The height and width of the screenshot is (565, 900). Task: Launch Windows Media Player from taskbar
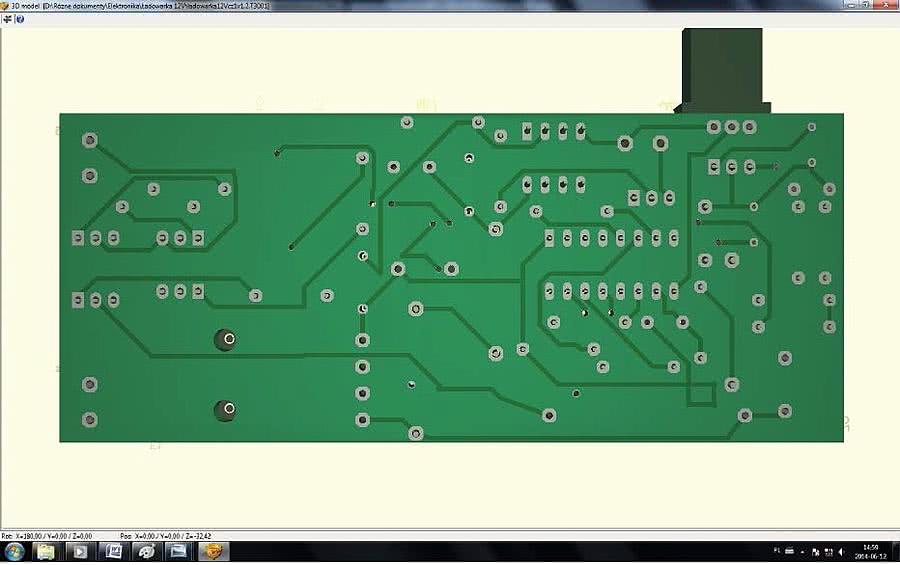pos(79,551)
